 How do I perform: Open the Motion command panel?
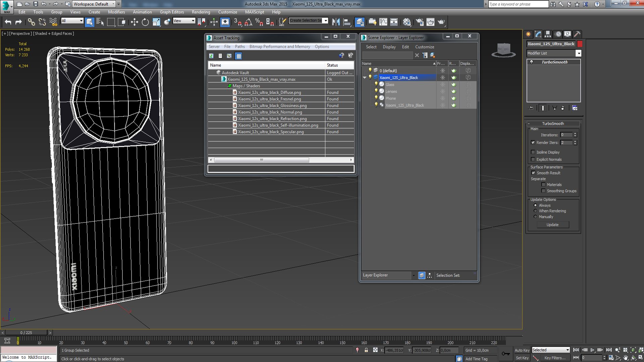tap(558, 34)
